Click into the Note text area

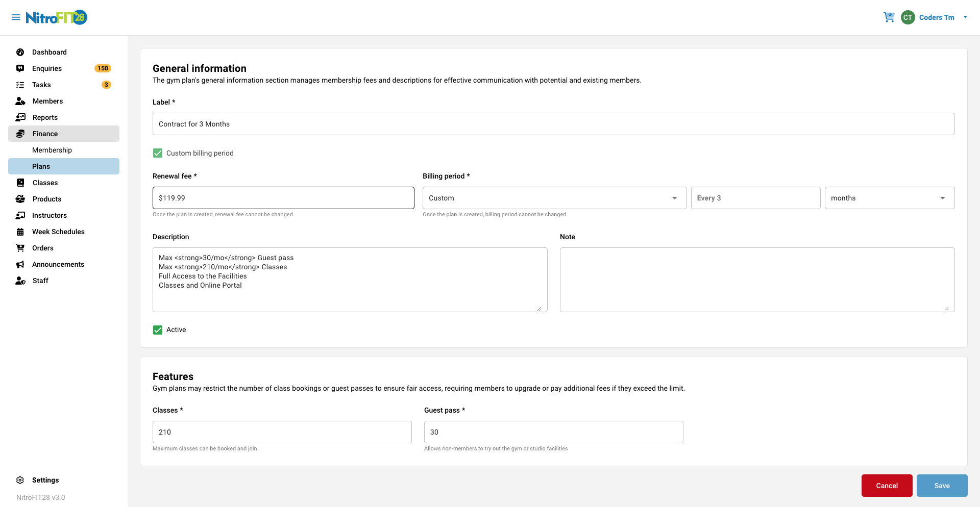757,280
